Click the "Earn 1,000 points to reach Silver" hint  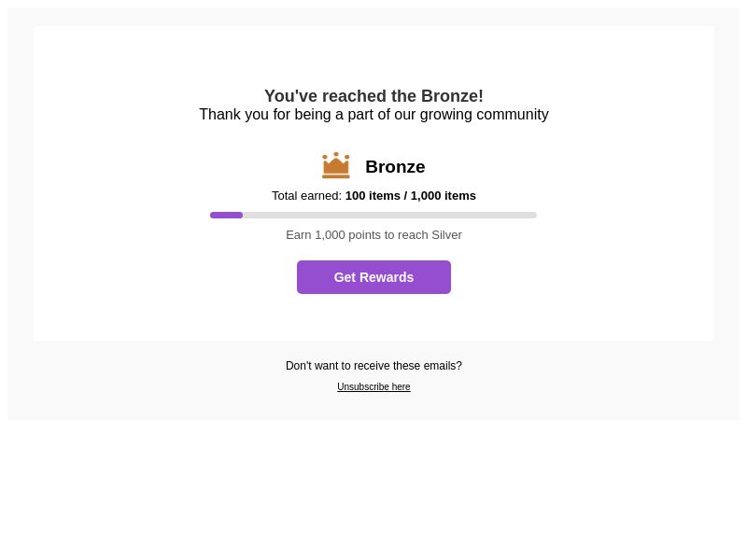[x=373, y=235]
